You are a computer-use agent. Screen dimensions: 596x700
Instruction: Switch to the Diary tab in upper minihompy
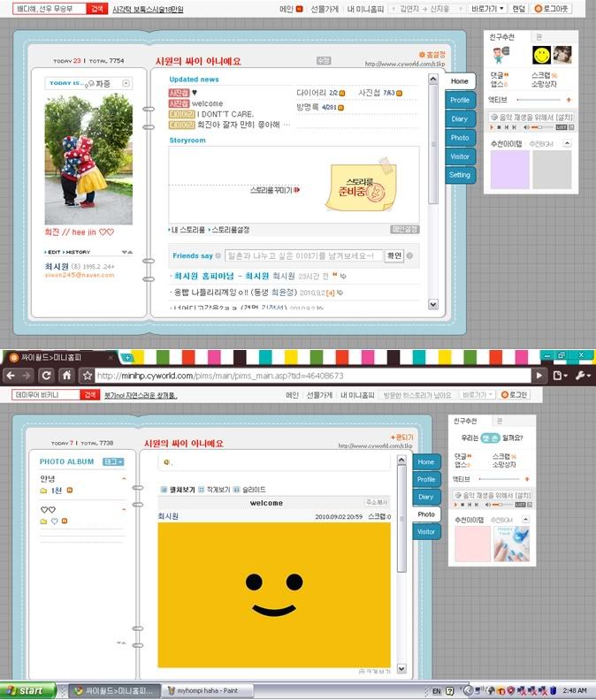click(x=460, y=119)
